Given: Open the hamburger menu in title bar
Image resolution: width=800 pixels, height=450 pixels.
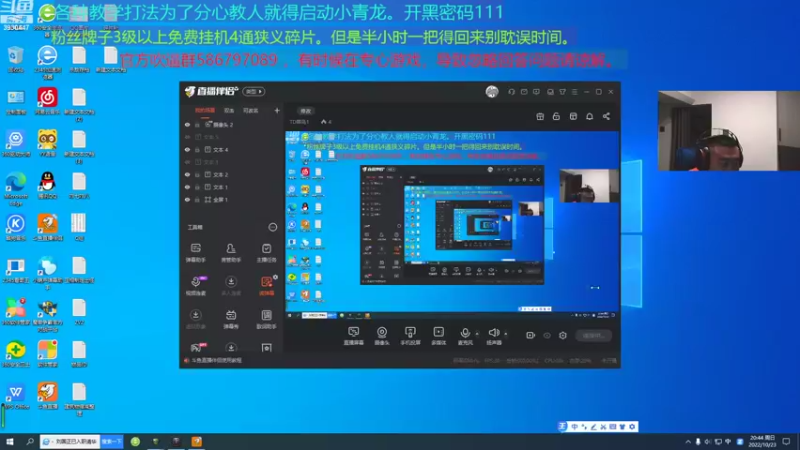Looking at the screenshot, I should [574, 92].
